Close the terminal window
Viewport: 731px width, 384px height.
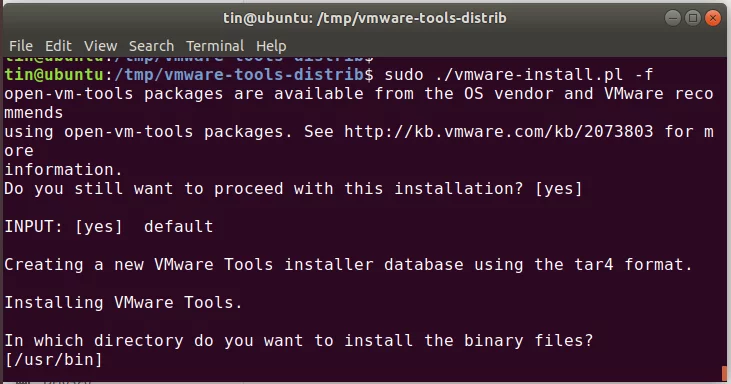tap(713, 18)
